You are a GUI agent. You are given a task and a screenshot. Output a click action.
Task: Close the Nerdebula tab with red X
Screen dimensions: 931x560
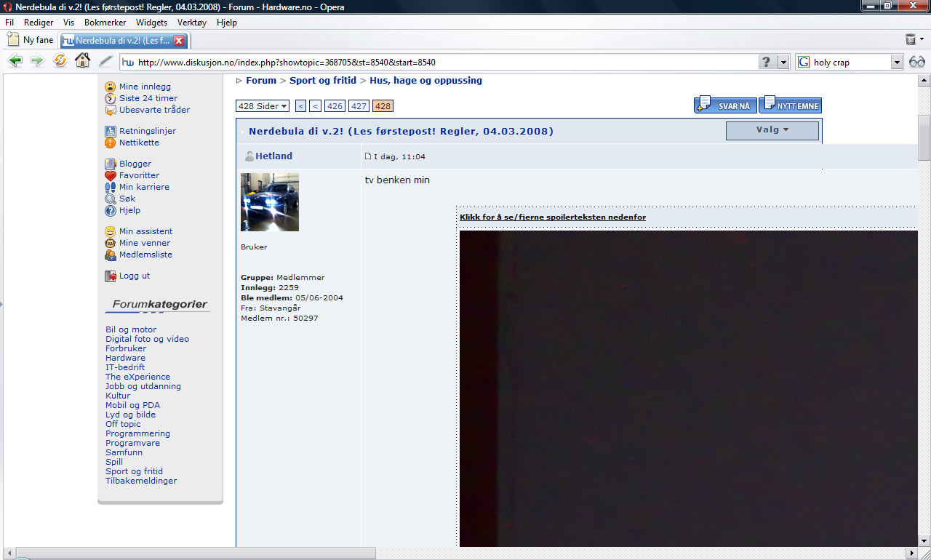[178, 41]
